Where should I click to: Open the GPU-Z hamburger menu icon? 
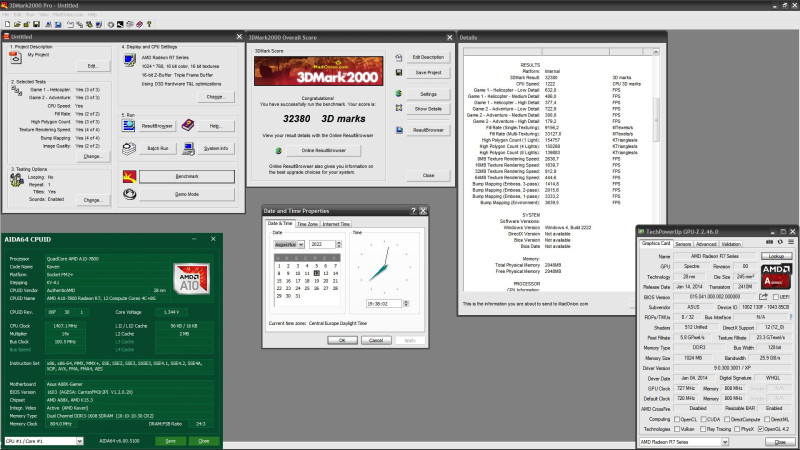click(x=791, y=242)
